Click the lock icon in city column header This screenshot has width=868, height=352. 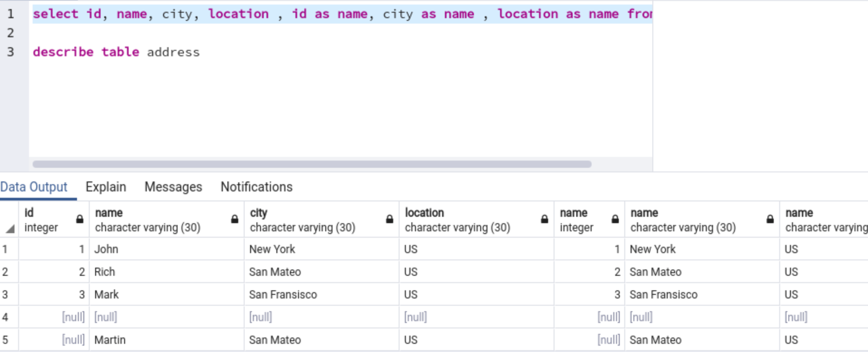390,220
